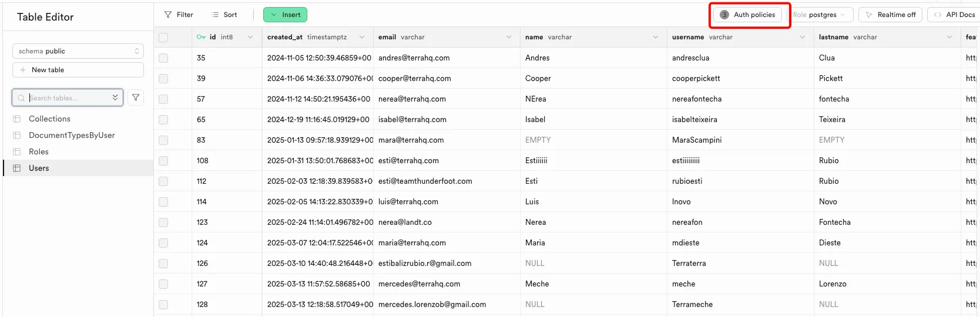Click the Filter funnel icon in toolbar
The image size is (980, 317).
click(168, 15)
